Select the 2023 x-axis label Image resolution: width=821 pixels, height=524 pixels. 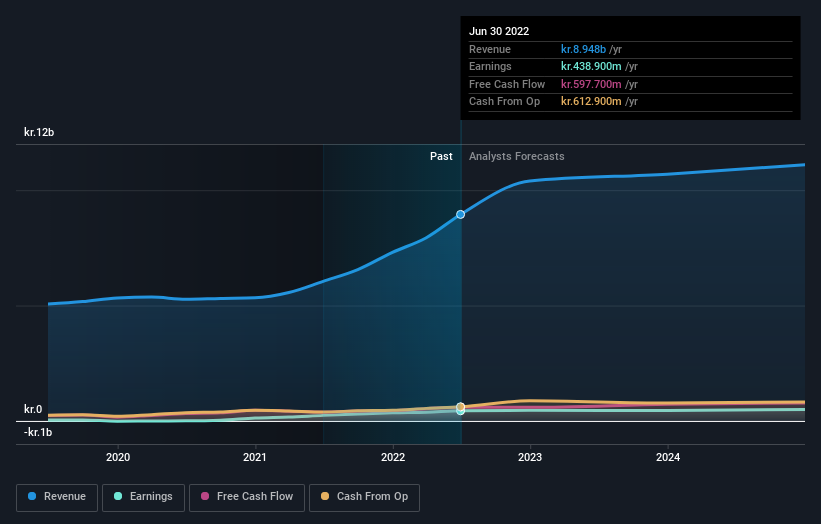coord(530,457)
